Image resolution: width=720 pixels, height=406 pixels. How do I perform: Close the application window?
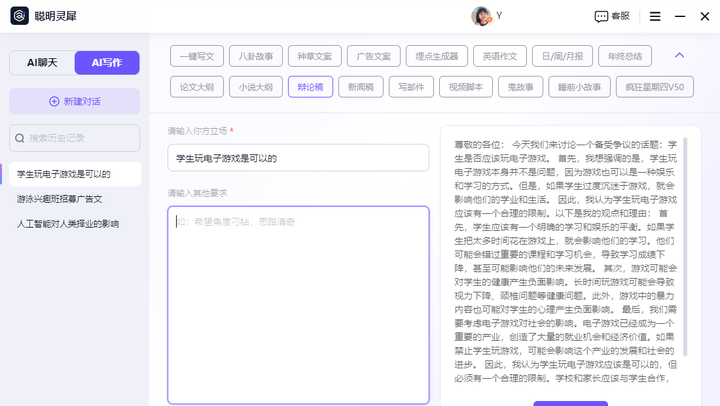705,17
